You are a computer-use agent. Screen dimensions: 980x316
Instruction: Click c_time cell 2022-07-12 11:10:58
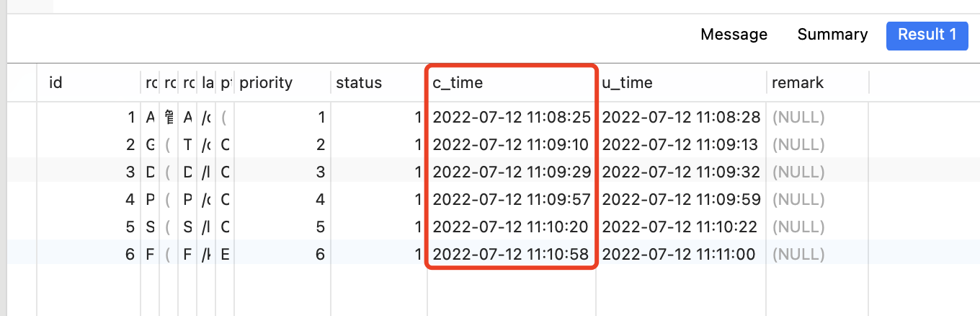click(511, 255)
